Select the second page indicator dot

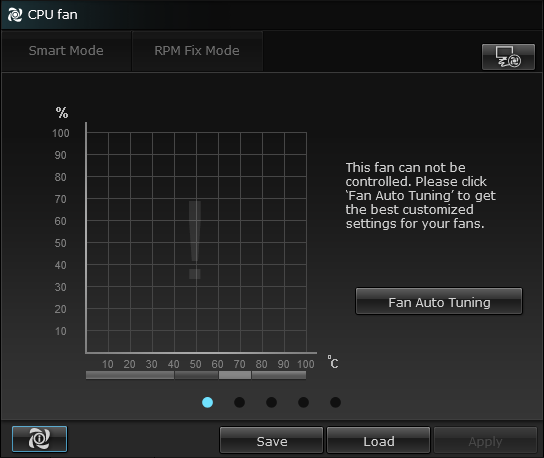[239, 402]
